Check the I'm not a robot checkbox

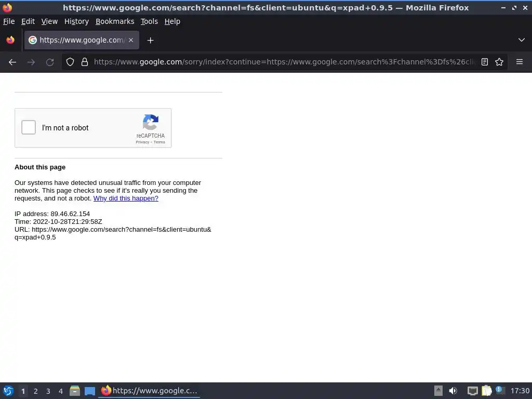point(29,128)
